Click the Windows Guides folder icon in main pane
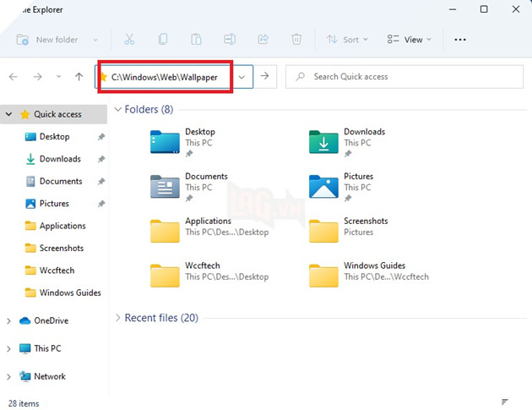Viewport: 532px width, 410px height. (323, 276)
